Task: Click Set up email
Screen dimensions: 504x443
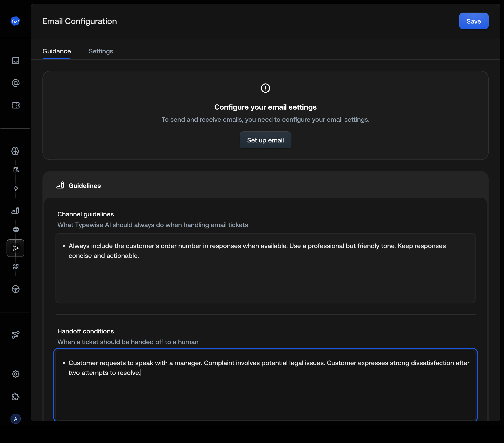Action: tap(265, 140)
